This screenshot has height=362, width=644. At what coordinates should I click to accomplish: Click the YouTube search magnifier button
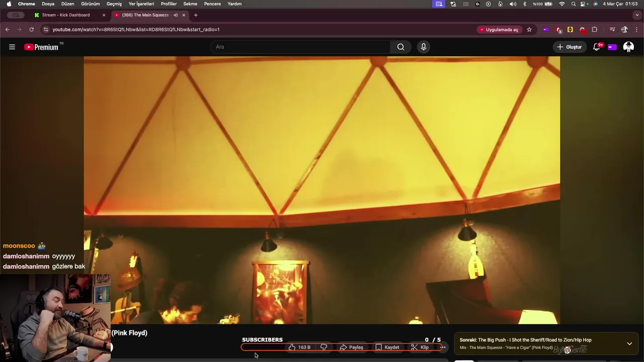pos(400,47)
